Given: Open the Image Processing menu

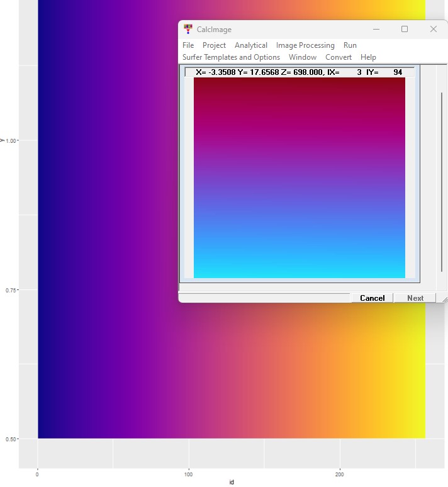Looking at the screenshot, I should pyautogui.click(x=305, y=45).
